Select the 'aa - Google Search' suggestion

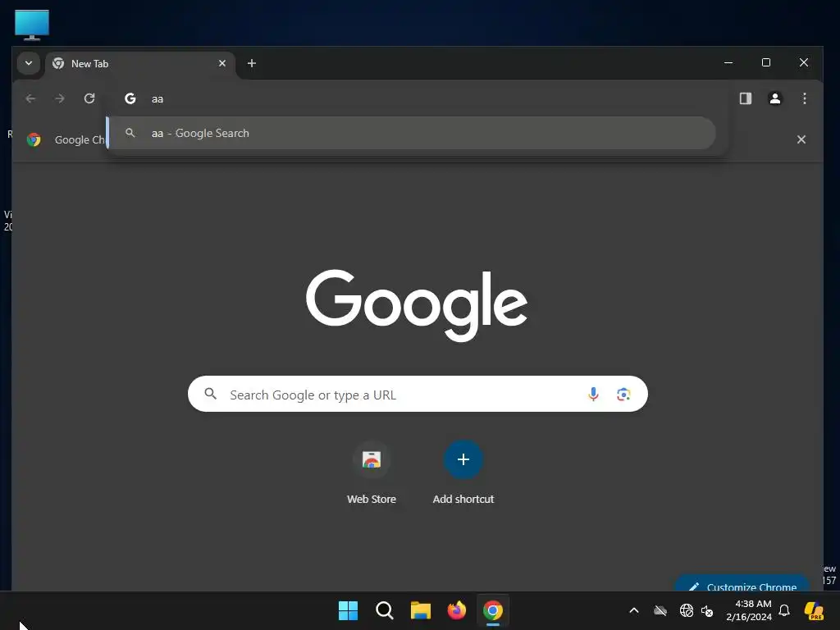tap(412, 133)
